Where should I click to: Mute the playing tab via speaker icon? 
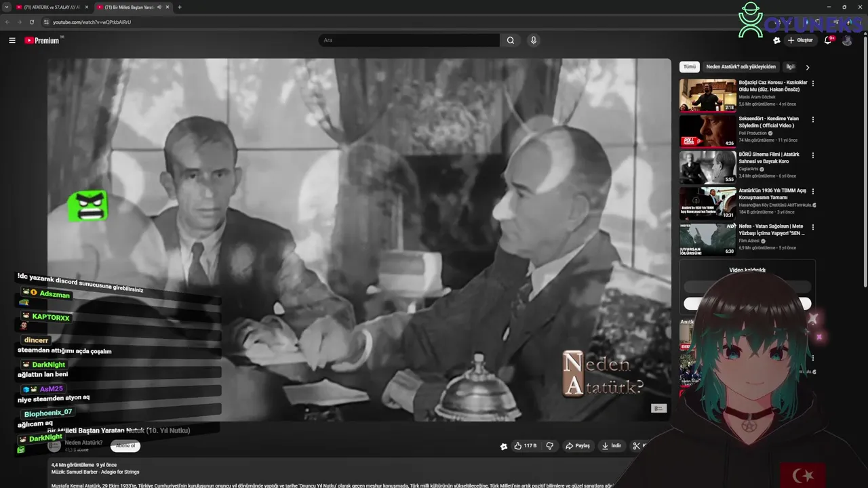point(159,7)
